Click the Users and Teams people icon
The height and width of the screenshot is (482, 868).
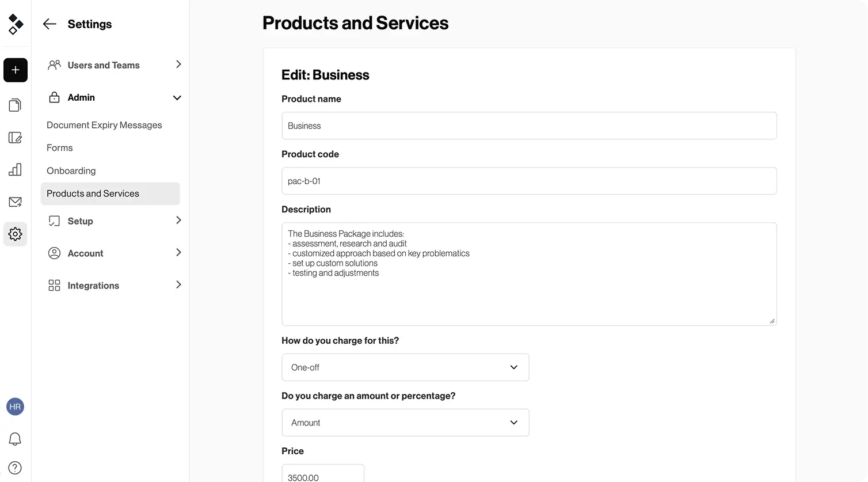54,65
